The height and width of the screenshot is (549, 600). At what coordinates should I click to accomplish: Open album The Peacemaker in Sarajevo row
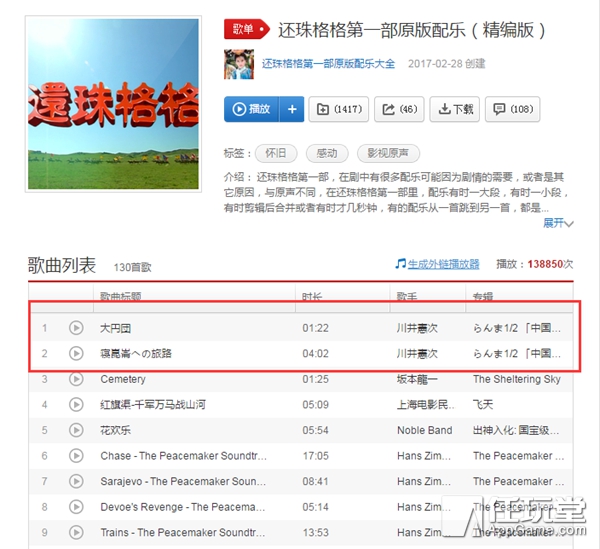pos(518,481)
